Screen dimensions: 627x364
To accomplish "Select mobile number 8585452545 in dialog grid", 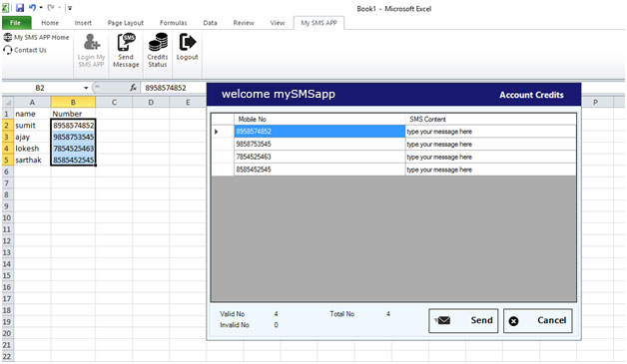I will (x=319, y=170).
